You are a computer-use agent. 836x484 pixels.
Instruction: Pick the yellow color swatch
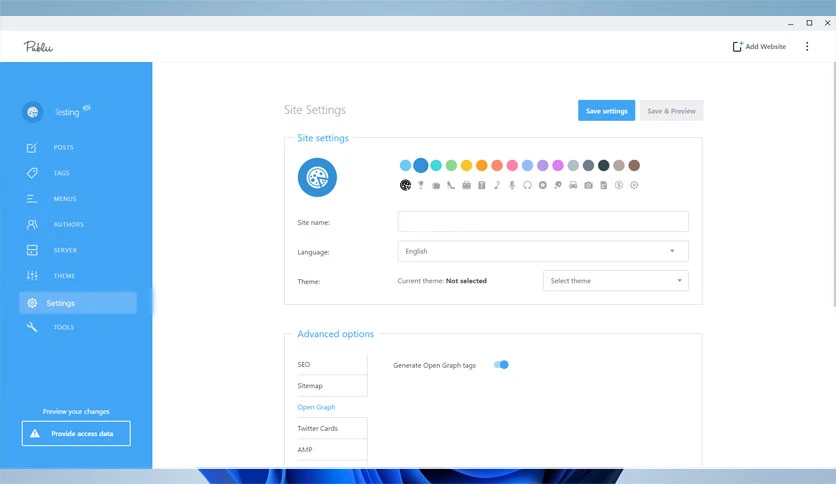(x=467, y=165)
